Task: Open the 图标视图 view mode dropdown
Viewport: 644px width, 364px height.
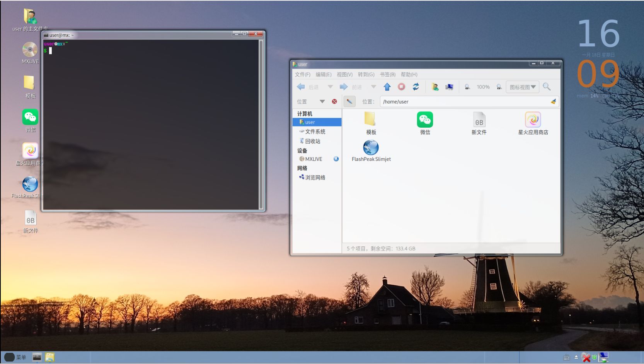Action: pyautogui.click(x=522, y=87)
